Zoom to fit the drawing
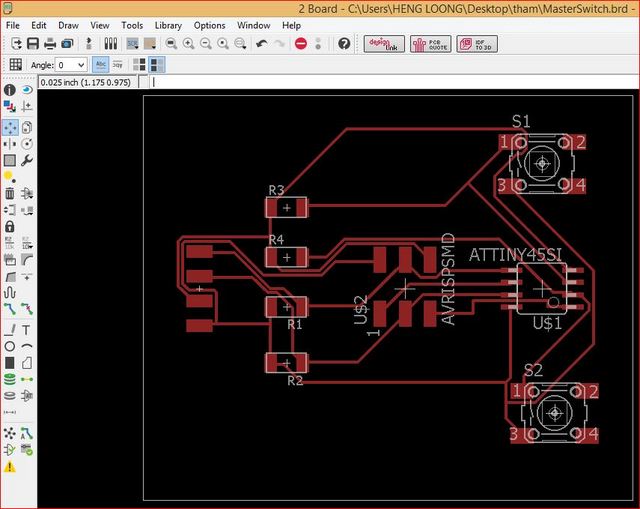The width and height of the screenshot is (640, 509). pyautogui.click(x=171, y=43)
